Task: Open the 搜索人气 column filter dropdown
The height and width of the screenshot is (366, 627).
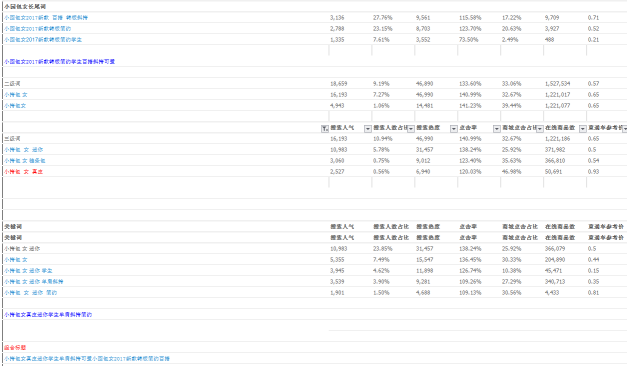Action: 367,128
